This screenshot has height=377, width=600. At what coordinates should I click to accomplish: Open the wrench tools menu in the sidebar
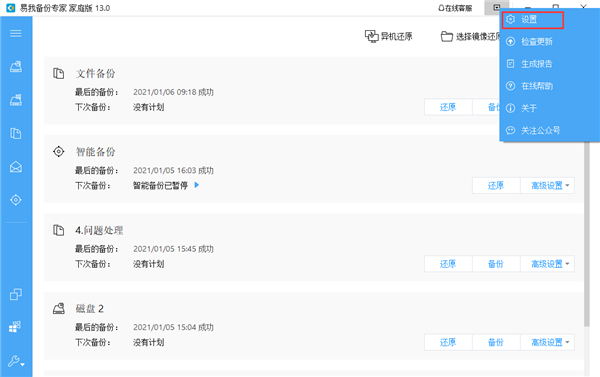[16, 361]
